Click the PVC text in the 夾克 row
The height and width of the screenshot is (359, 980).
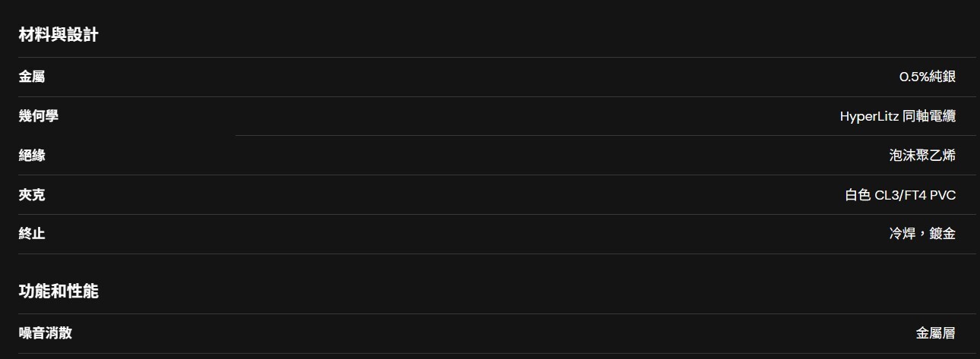tap(943, 195)
